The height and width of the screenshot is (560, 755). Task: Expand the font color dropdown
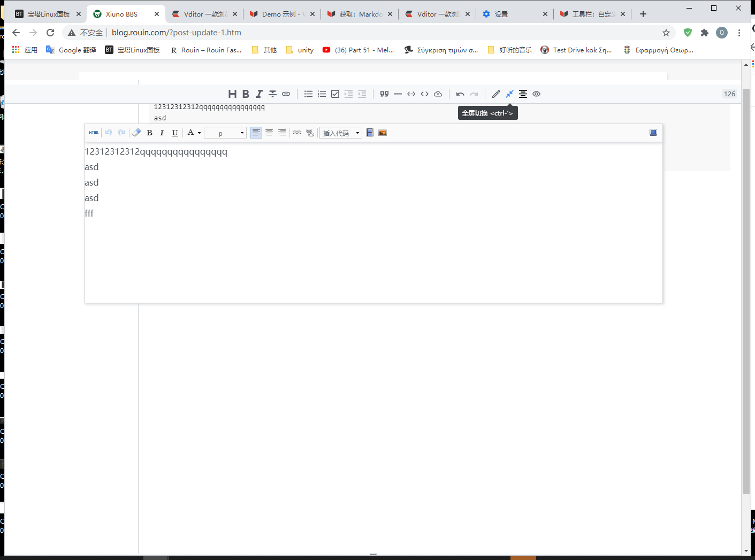point(199,132)
